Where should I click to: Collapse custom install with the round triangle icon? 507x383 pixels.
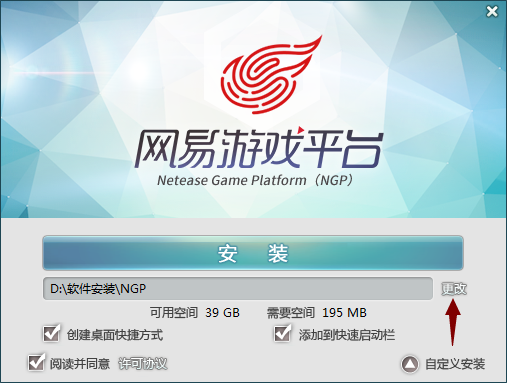(410, 364)
